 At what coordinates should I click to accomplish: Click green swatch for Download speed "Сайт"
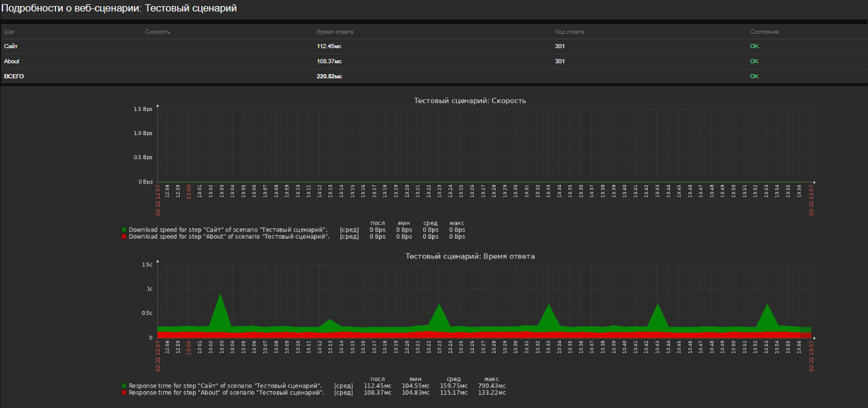[124, 230]
